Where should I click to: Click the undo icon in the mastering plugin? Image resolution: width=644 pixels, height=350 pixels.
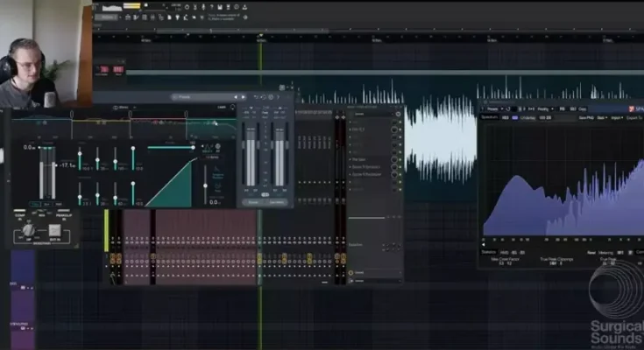coord(257,97)
